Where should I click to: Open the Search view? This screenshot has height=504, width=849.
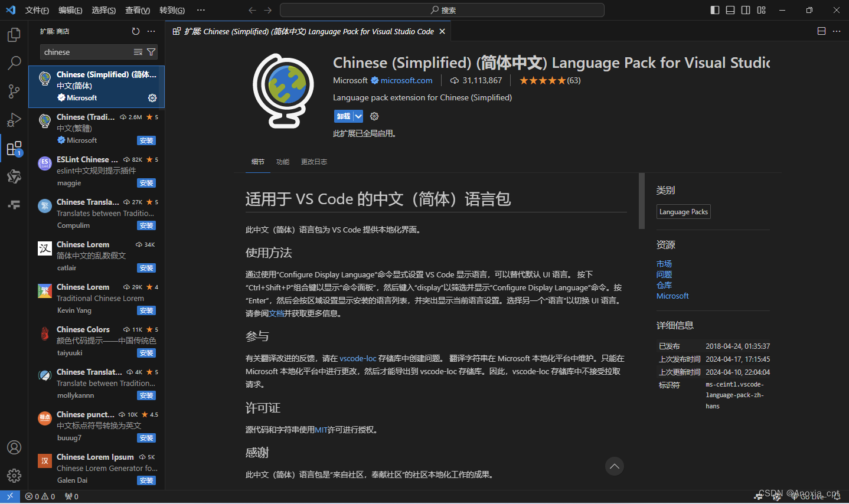tap(14, 63)
